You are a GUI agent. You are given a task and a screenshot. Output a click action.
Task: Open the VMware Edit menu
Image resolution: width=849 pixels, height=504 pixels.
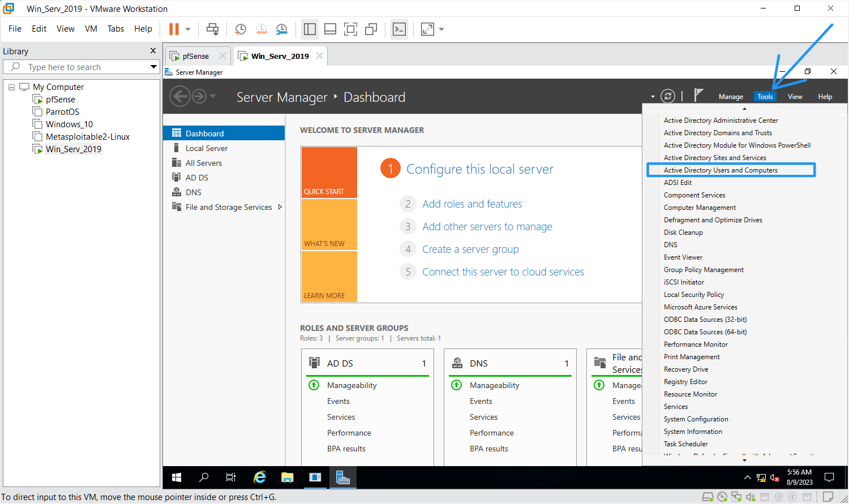[39, 29]
